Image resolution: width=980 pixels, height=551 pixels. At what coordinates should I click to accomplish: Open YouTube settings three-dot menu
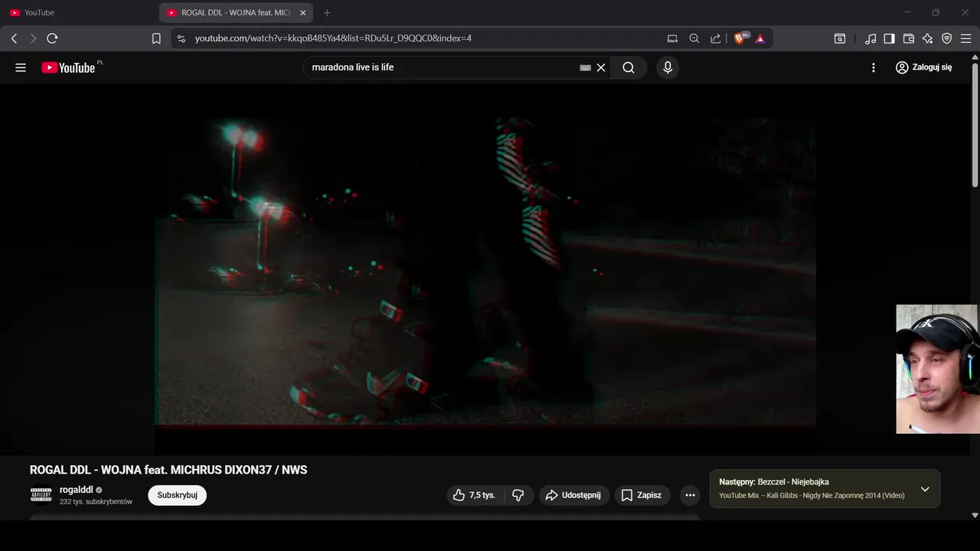[x=874, y=67]
